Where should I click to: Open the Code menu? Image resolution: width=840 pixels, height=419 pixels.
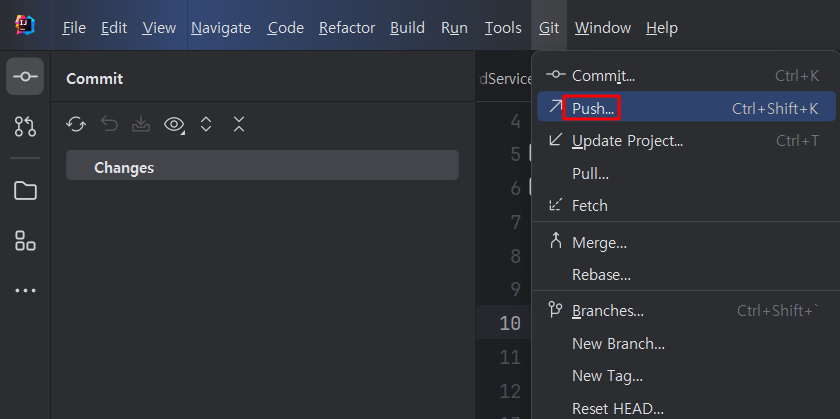(x=286, y=28)
